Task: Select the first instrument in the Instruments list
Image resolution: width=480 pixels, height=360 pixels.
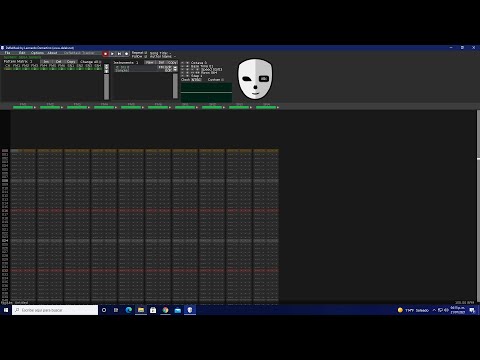Action: [x=143, y=68]
